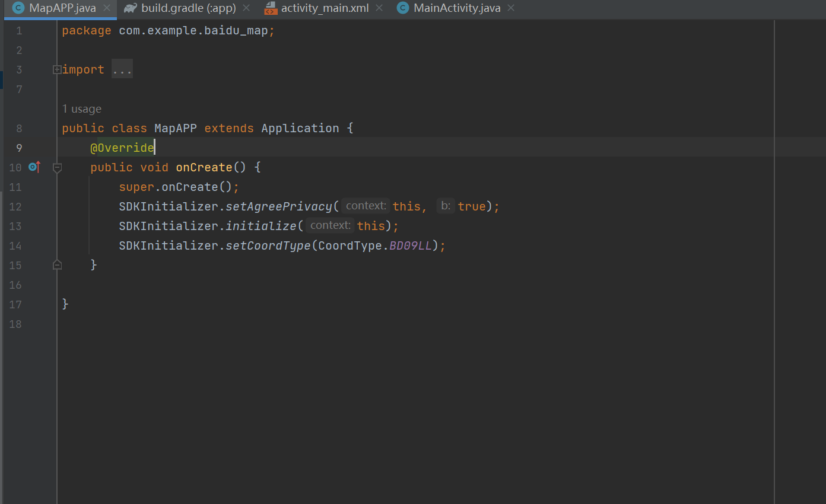The width and height of the screenshot is (826, 504).
Task: Click the Gradle elephant icon on build.gradle tab
Action: pyautogui.click(x=131, y=8)
